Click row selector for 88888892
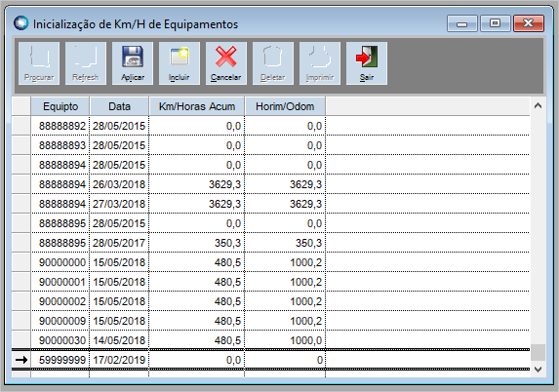 tap(21, 126)
